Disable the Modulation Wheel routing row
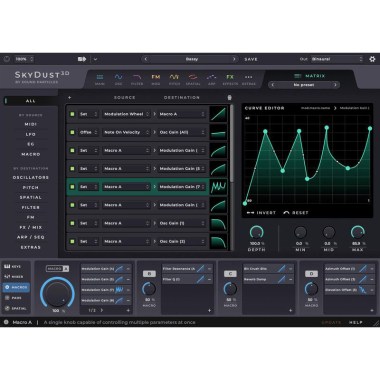The height and width of the screenshot is (380, 380). tap(72, 114)
